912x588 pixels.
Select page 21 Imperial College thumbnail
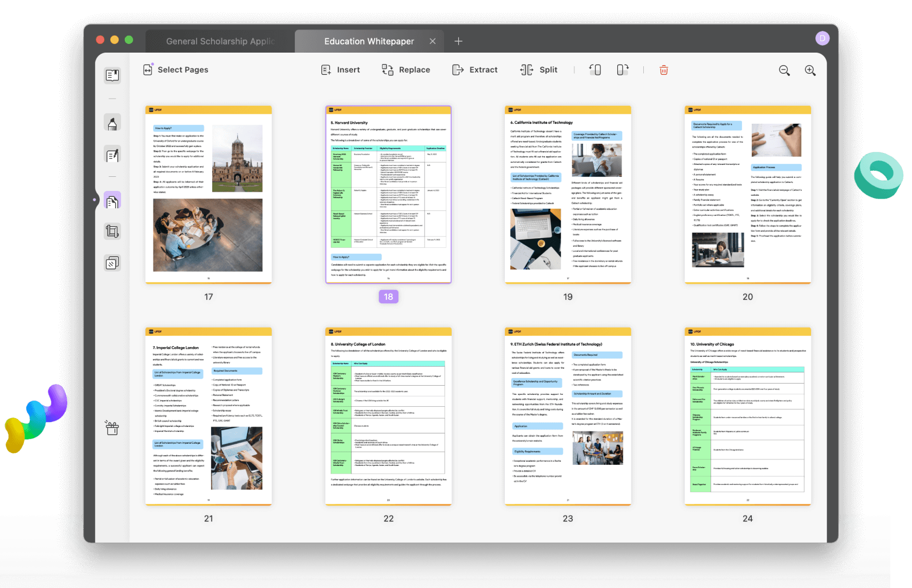[x=208, y=417]
